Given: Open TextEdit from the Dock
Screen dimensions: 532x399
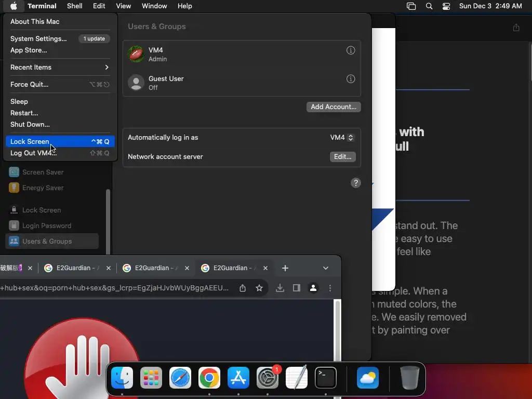Looking at the screenshot, I should [x=297, y=378].
